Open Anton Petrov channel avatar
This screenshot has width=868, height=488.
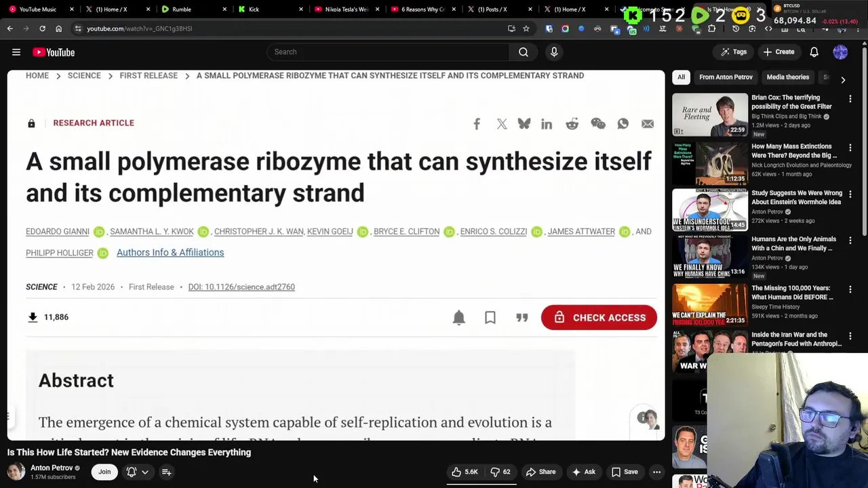pos(16,472)
